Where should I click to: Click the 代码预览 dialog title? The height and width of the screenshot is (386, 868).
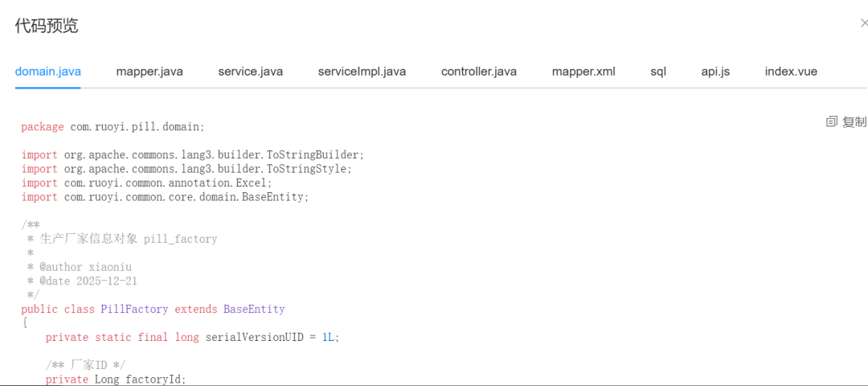point(47,26)
